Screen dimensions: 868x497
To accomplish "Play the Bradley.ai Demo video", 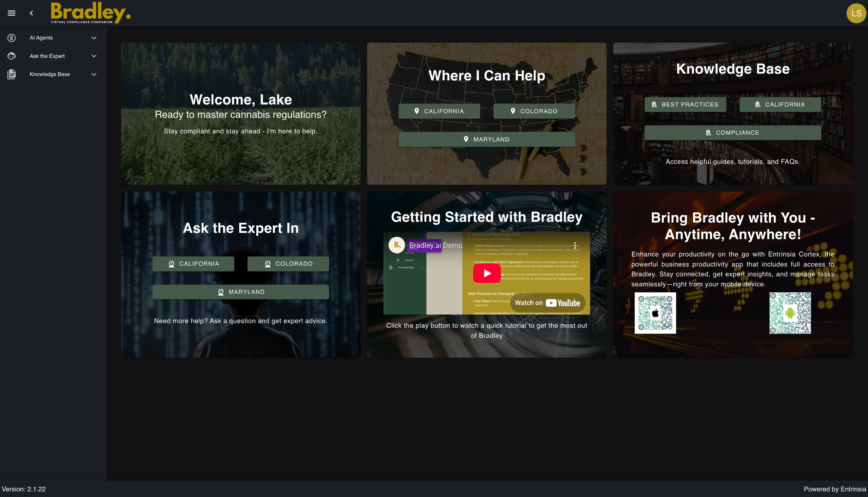I will tap(487, 273).
